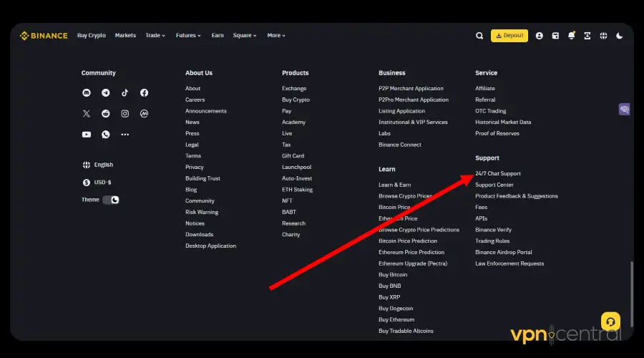Click the notifications bell icon
Screen dimensions: 644x358
[571, 36]
